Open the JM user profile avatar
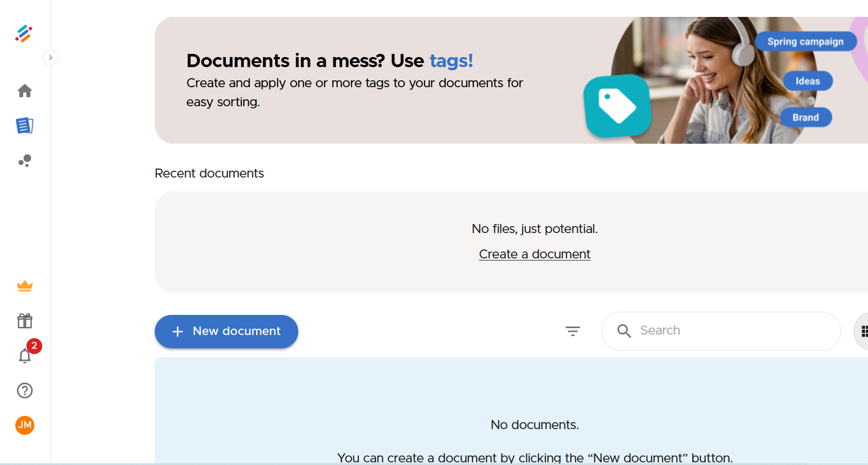 tap(25, 425)
